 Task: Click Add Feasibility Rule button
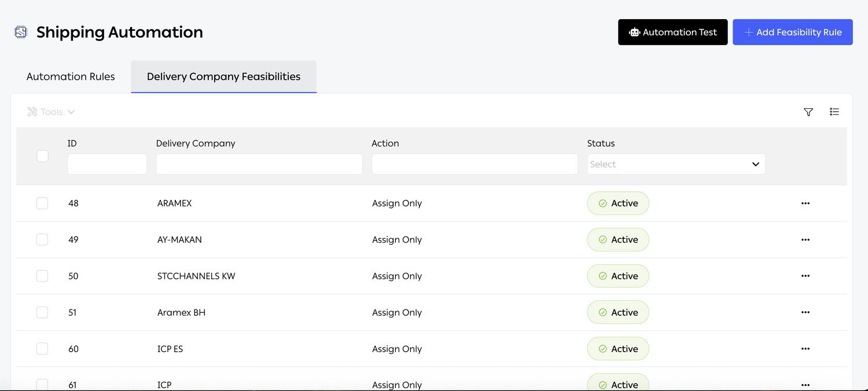tap(793, 32)
